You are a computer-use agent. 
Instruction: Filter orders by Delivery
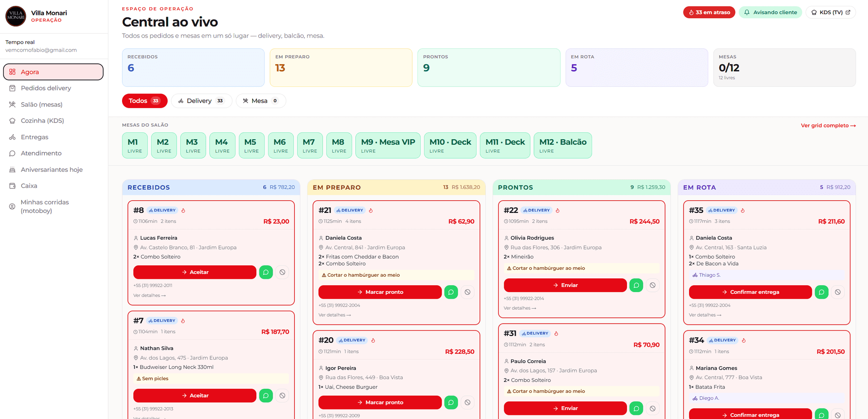tap(202, 101)
